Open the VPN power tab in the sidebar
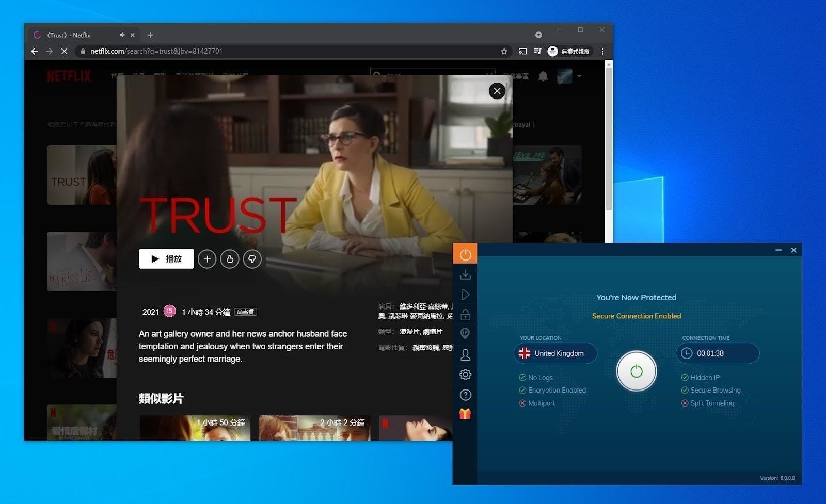 (x=465, y=254)
